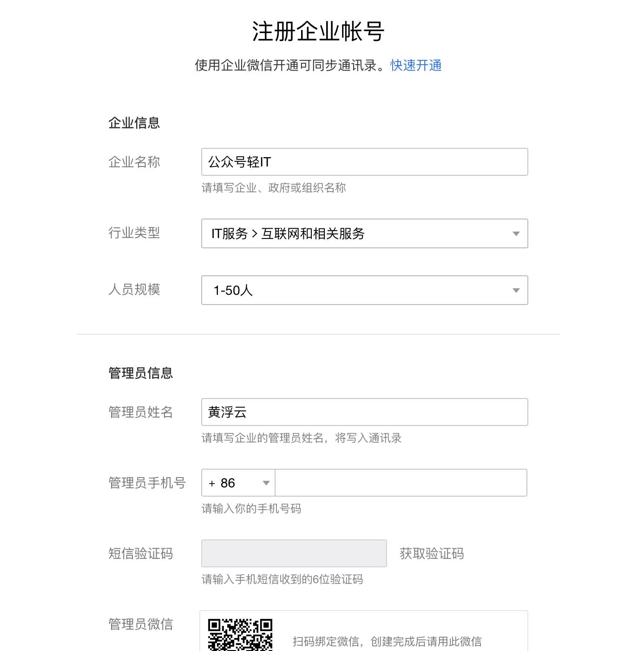The width and height of the screenshot is (644, 651).
Task: Expand the 人员规模 company size dropdown
Action: coord(365,290)
